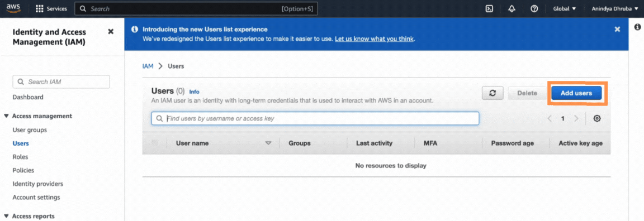Viewport: 644px width, 221px height.
Task: Close the IAM navigation panel
Action: click(111, 32)
